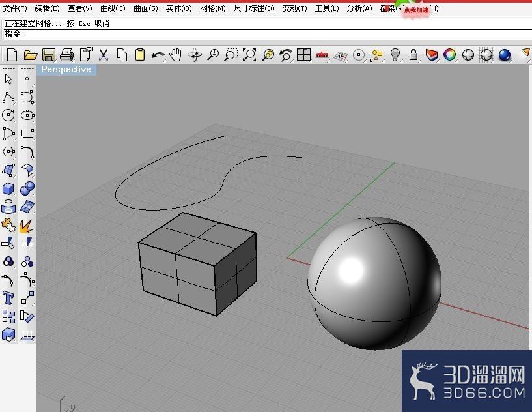Toggle the light bulb hide objects icon
532x412 pixels.
point(395,55)
